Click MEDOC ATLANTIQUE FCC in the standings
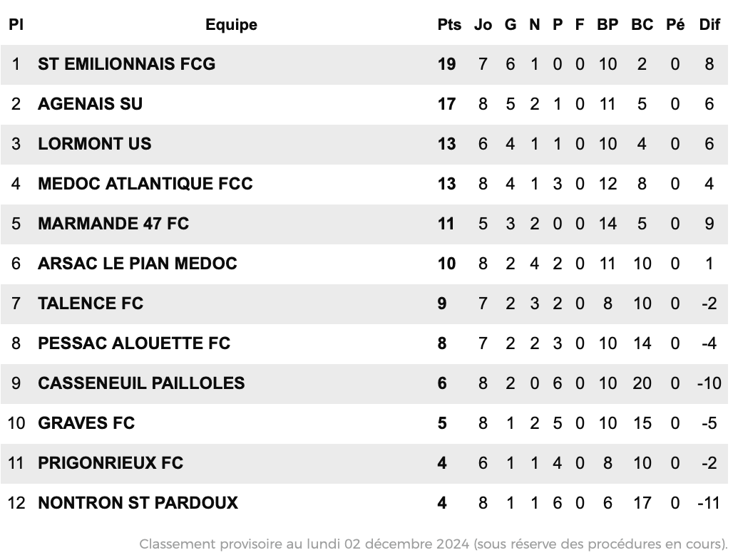 [x=145, y=184]
